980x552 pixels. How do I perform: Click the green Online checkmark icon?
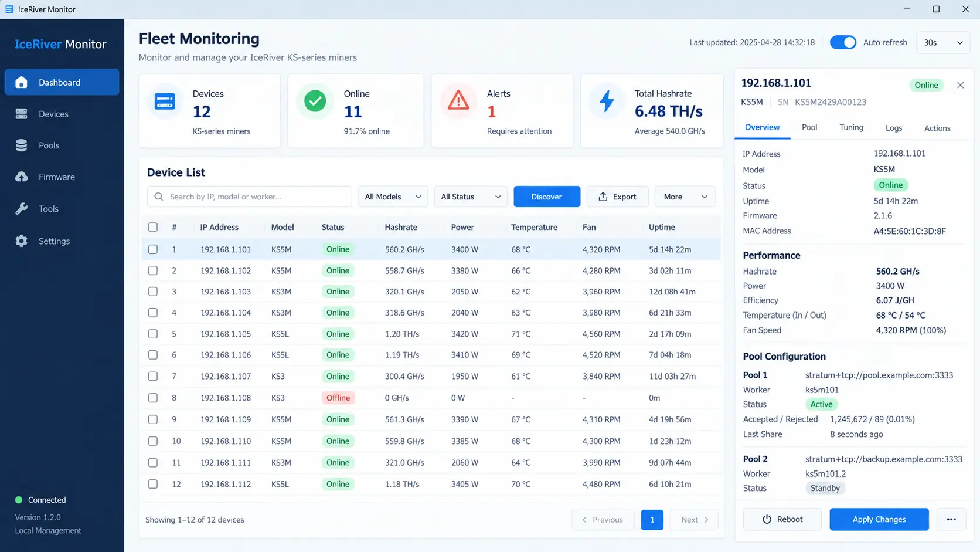click(315, 101)
